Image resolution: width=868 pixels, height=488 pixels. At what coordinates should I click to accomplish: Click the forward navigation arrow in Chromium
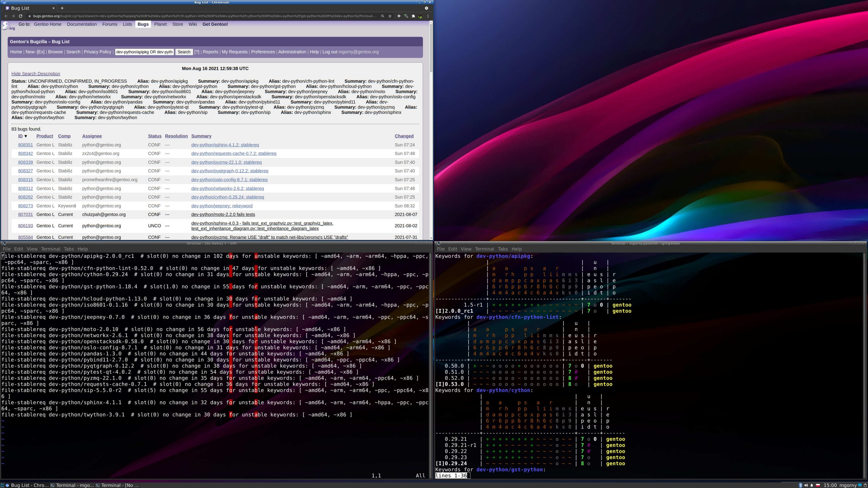coord(13,16)
